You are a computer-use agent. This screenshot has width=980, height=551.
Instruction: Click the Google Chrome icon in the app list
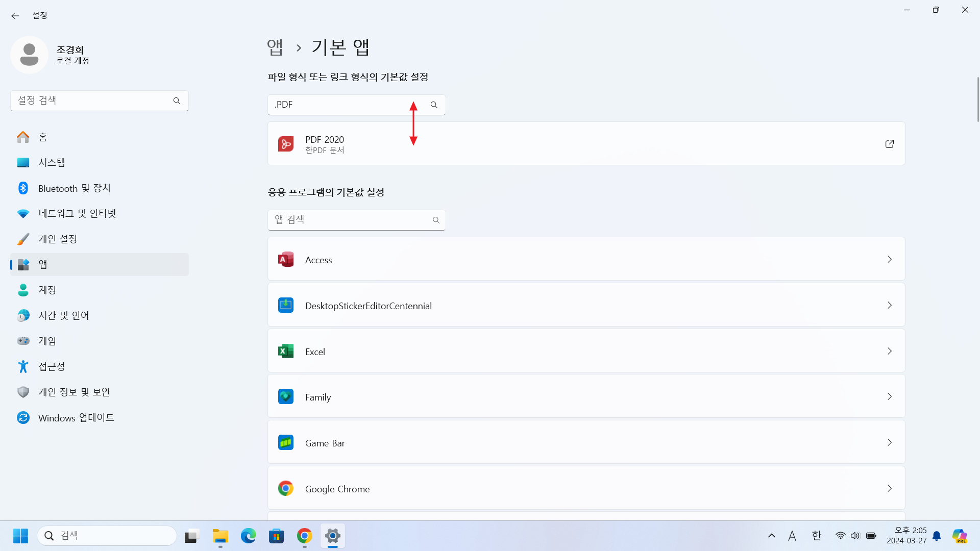tap(286, 488)
